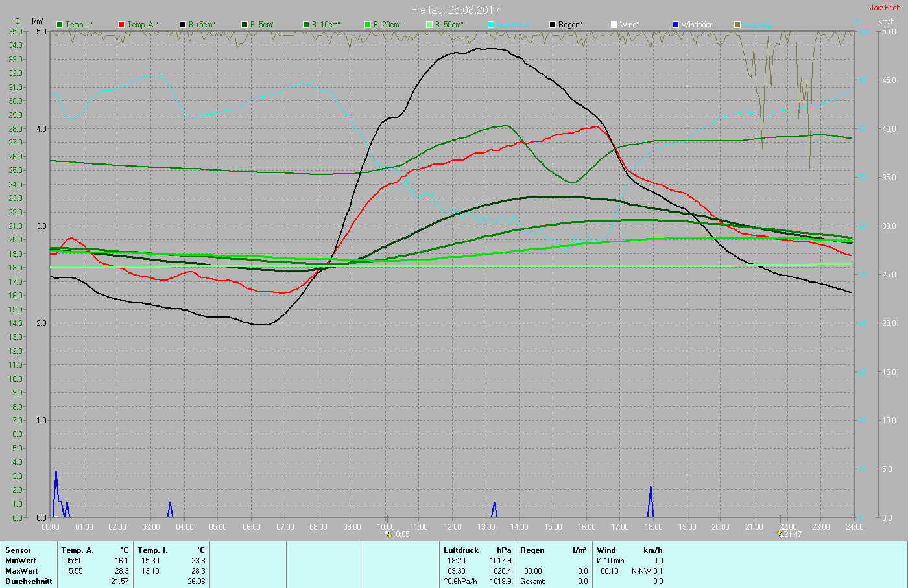Click the B -5cm legend color box

click(245, 25)
